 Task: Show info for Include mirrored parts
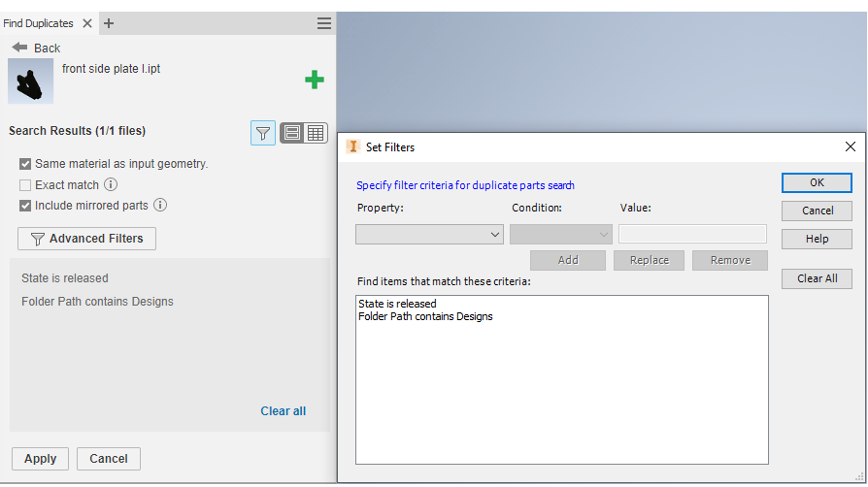(x=160, y=206)
